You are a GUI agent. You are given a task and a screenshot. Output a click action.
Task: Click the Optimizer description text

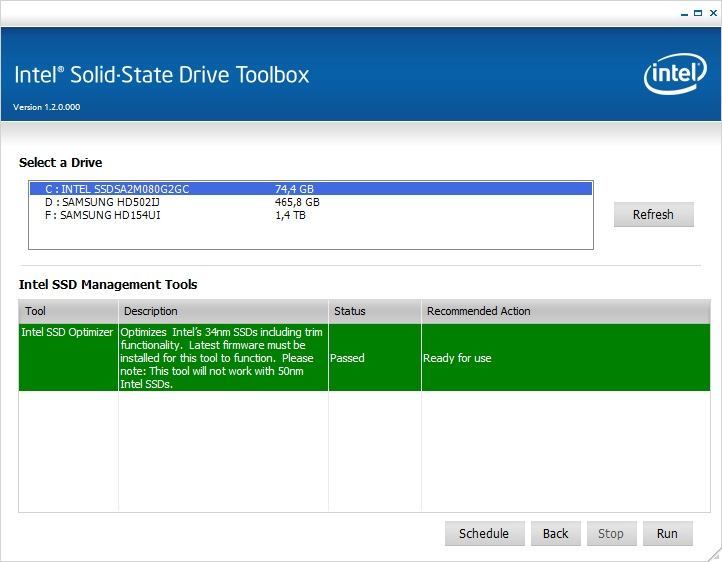click(x=221, y=358)
